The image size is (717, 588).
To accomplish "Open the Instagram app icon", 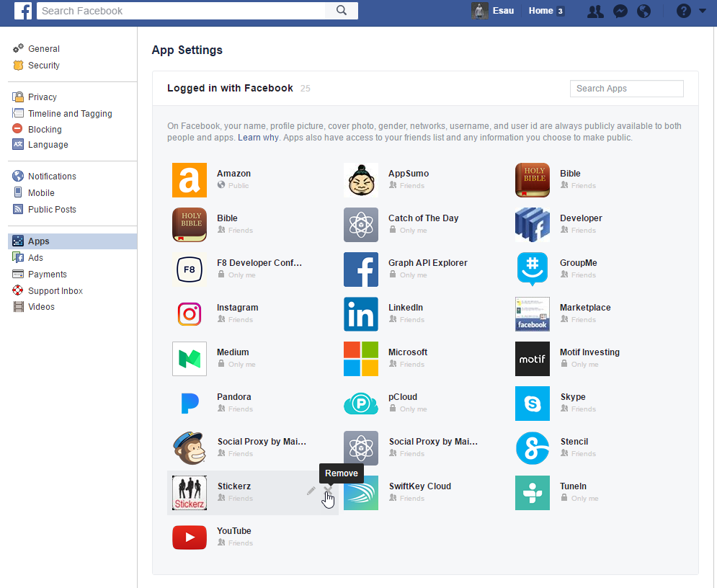I will (x=189, y=314).
